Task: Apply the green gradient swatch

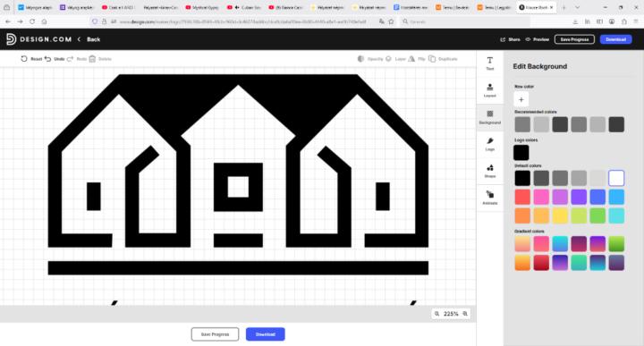Action: click(616, 244)
